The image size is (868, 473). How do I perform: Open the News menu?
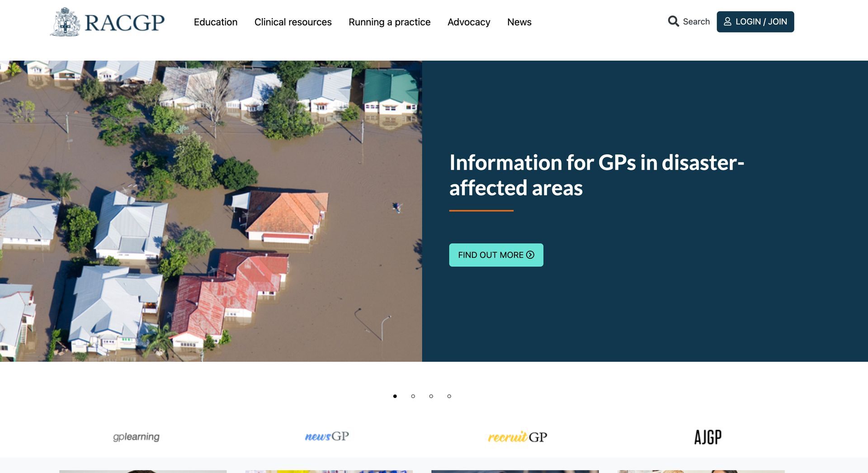pos(519,22)
